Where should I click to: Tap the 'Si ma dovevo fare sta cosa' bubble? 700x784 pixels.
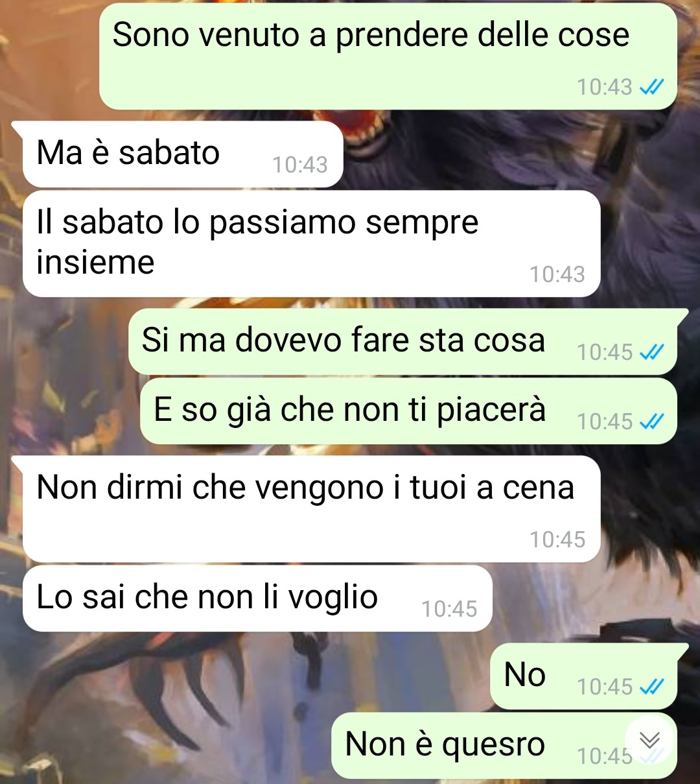click(x=403, y=342)
